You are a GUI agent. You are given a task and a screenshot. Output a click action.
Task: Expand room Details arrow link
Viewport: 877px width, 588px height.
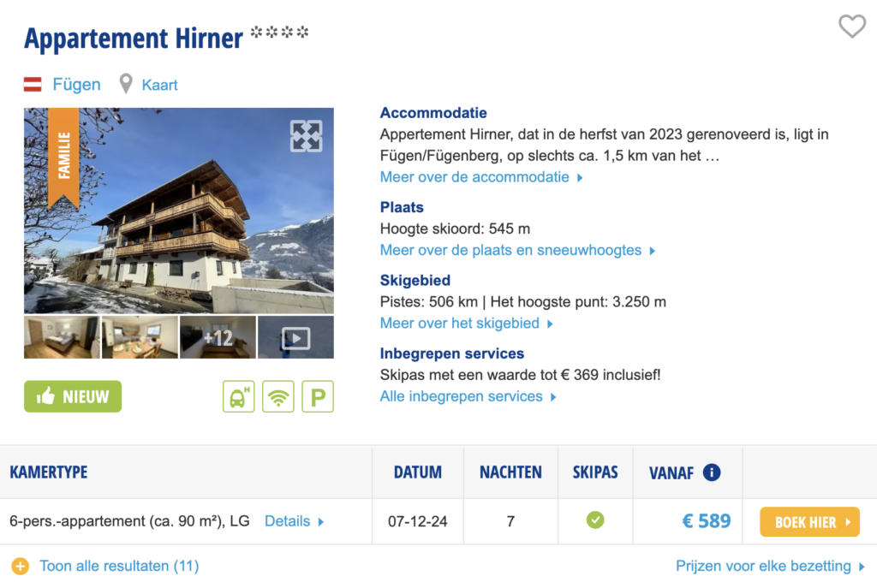(x=295, y=520)
